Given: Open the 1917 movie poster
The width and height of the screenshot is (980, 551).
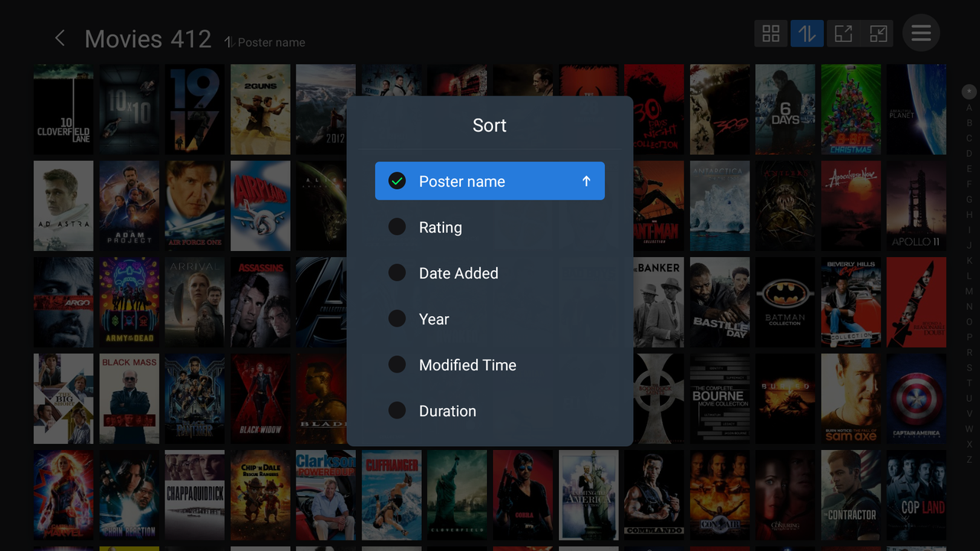Looking at the screenshot, I should pos(195,109).
